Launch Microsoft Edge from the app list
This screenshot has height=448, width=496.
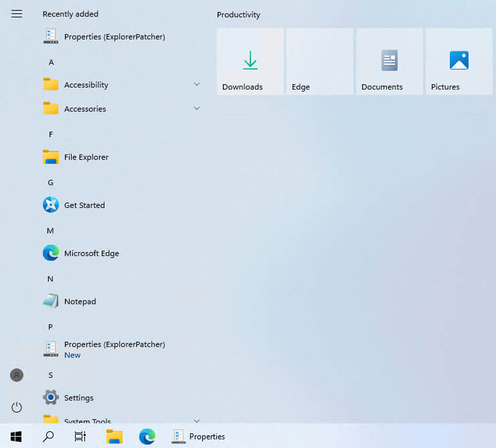coord(122,253)
